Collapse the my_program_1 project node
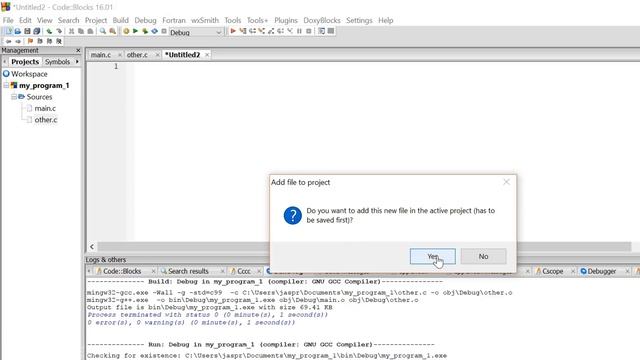The image size is (640, 360). (7, 85)
